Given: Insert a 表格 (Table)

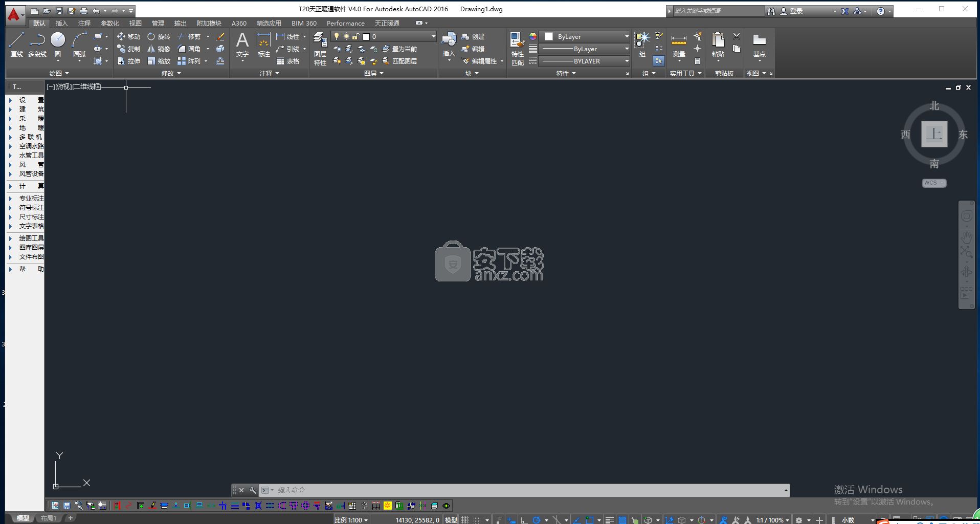Looking at the screenshot, I should coord(287,61).
